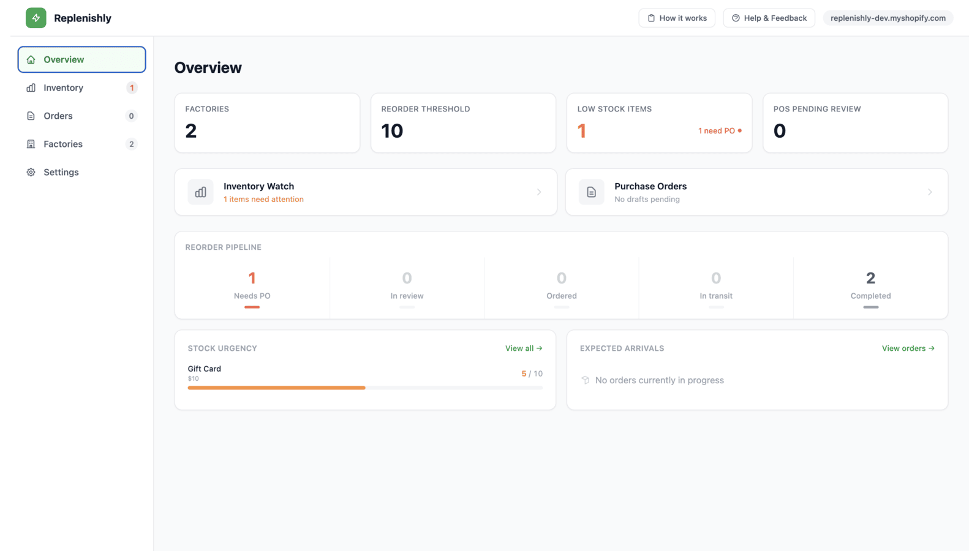Click the Inventory bar chart sidebar icon
The image size is (980, 551).
click(31, 88)
